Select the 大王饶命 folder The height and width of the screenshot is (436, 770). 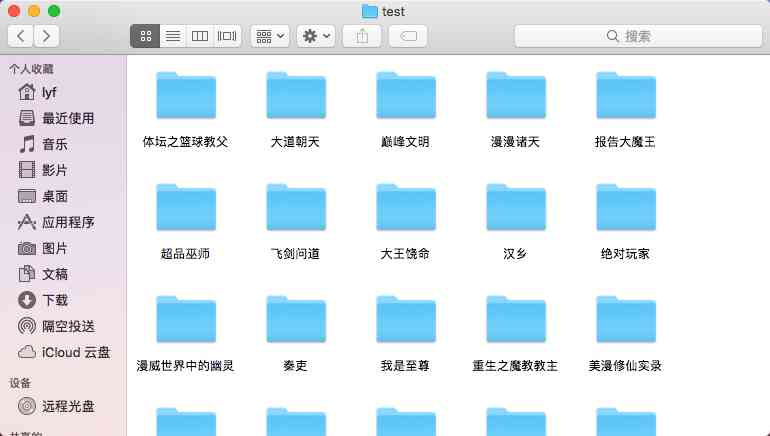(x=406, y=208)
